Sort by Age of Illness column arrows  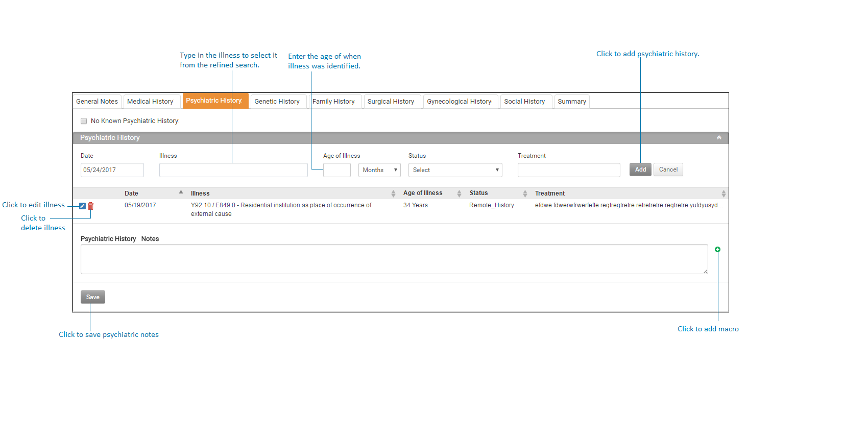click(x=459, y=193)
